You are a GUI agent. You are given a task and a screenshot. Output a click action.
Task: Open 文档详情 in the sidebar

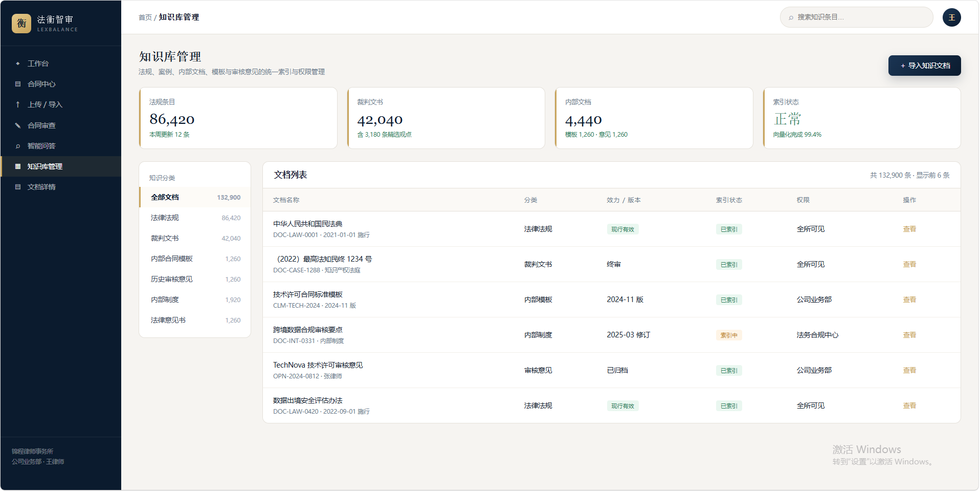coord(61,187)
